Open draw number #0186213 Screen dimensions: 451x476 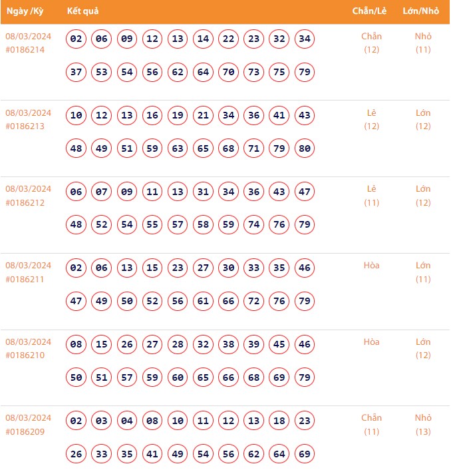(x=25, y=126)
